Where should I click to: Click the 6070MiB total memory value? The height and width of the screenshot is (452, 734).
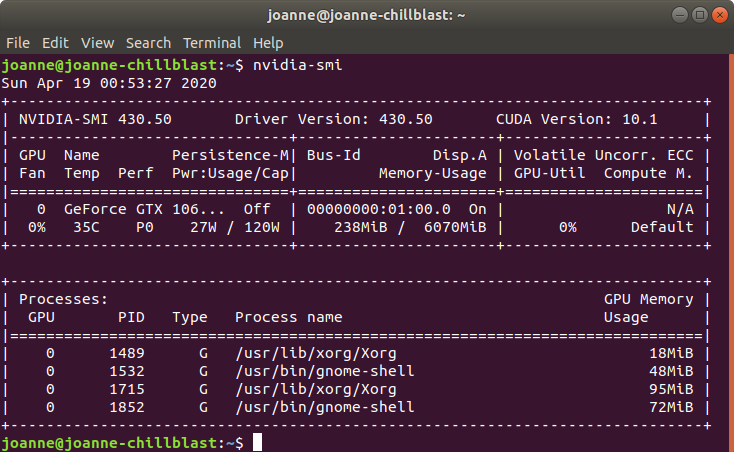(455, 227)
